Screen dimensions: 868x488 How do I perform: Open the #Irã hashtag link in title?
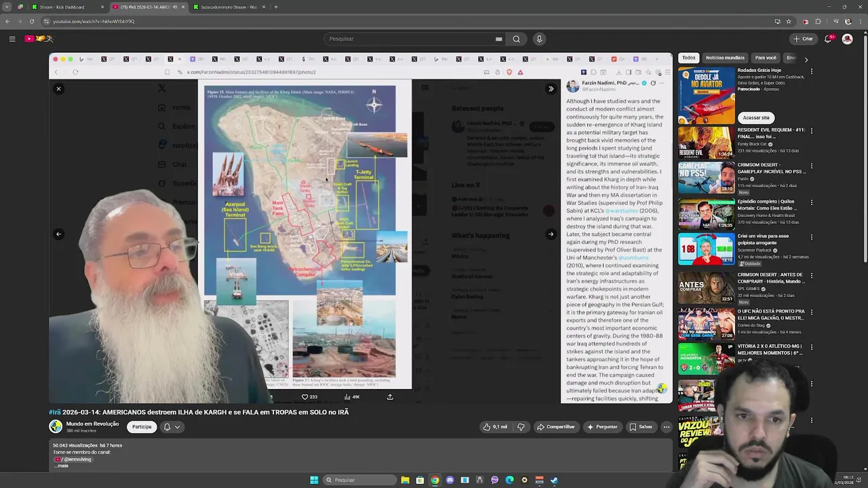(x=55, y=412)
